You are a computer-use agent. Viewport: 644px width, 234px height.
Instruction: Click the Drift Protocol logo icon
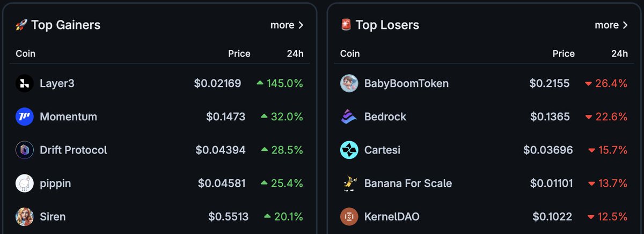click(25, 150)
